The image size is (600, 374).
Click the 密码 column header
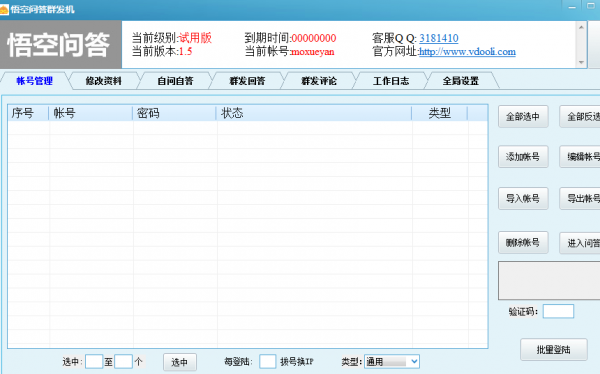coord(174,113)
